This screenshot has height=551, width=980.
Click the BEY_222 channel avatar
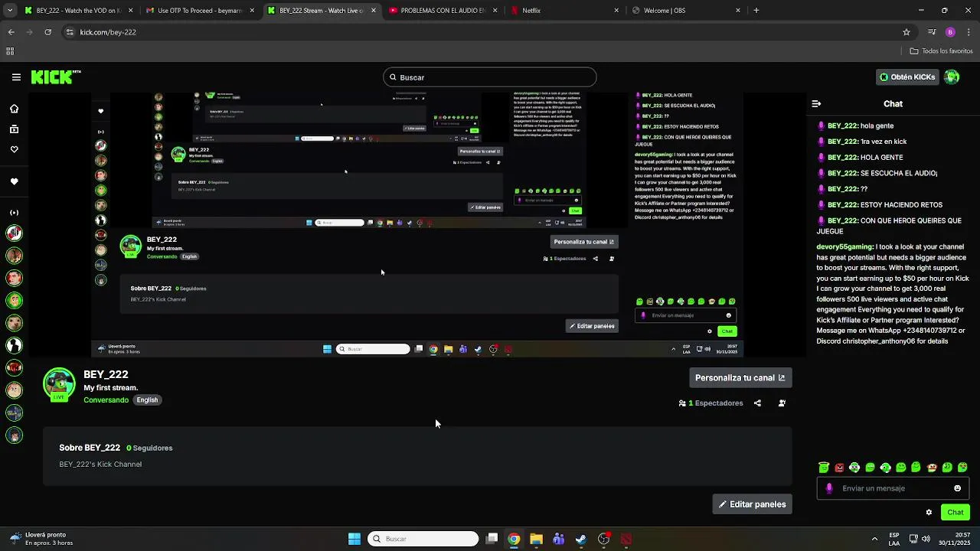click(x=59, y=384)
